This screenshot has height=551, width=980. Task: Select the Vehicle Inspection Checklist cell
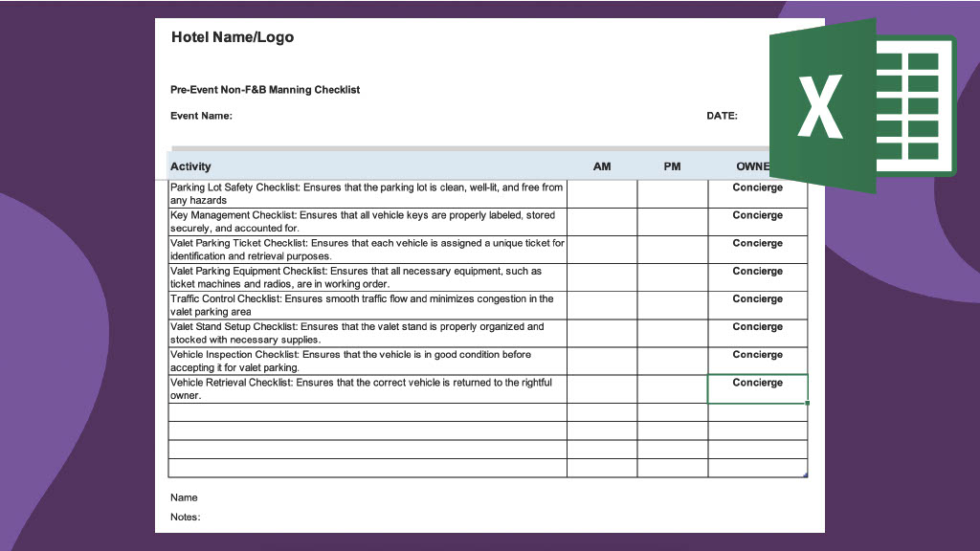coord(367,361)
